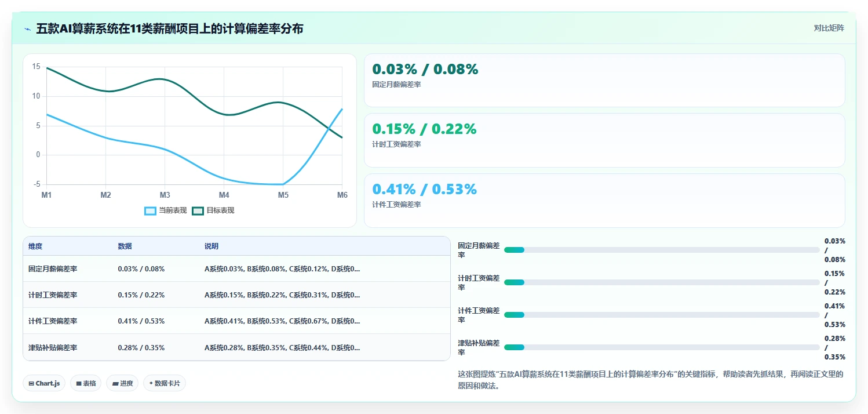Open the 0.15% / 0.22% data card
Image resolution: width=868 pixels, height=414 pixels.
[x=604, y=140]
